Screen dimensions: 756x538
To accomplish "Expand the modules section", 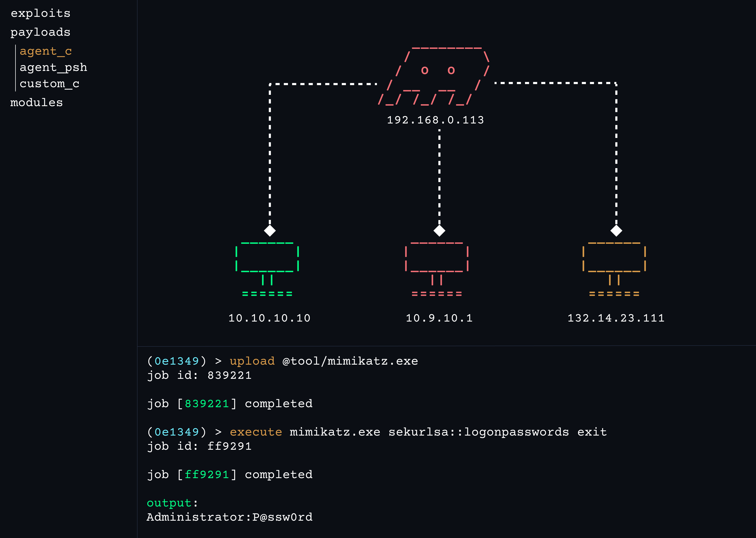I will pos(36,102).
